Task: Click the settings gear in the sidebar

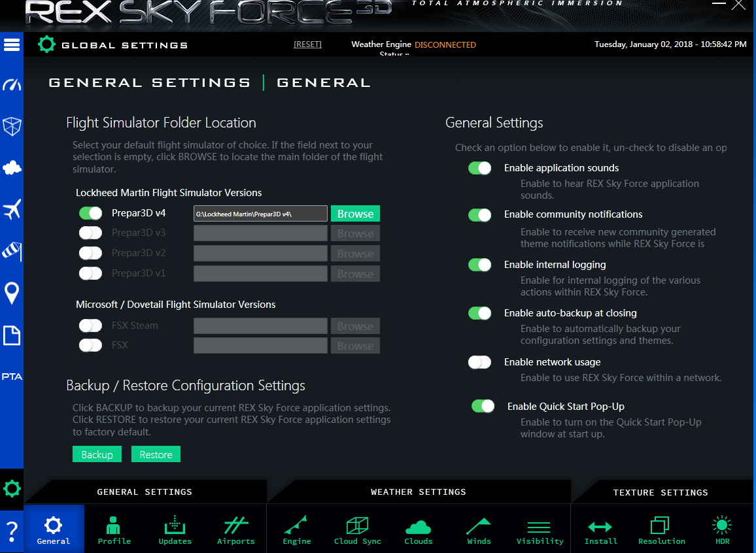Action: pyautogui.click(x=12, y=489)
